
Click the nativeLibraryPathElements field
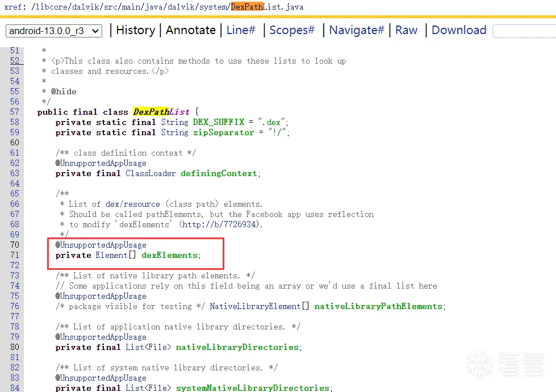click(378, 306)
